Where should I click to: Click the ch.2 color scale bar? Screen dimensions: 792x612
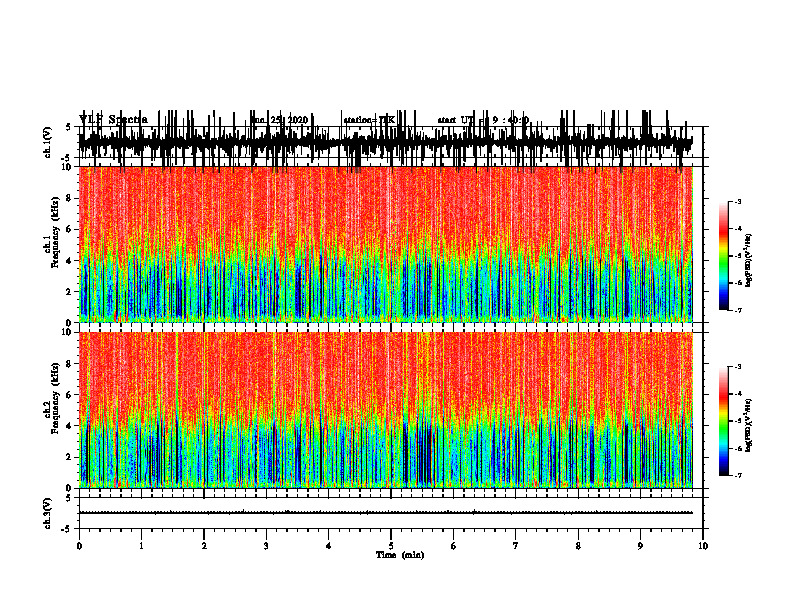click(x=723, y=421)
